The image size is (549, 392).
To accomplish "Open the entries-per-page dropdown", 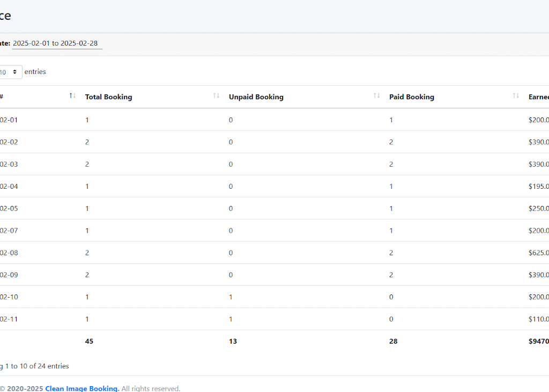I will point(11,72).
